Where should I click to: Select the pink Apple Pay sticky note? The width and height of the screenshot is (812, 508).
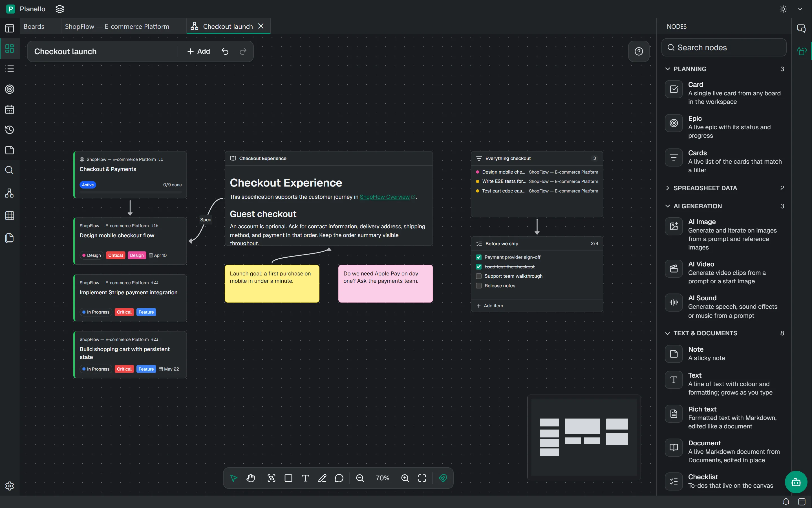tap(385, 284)
